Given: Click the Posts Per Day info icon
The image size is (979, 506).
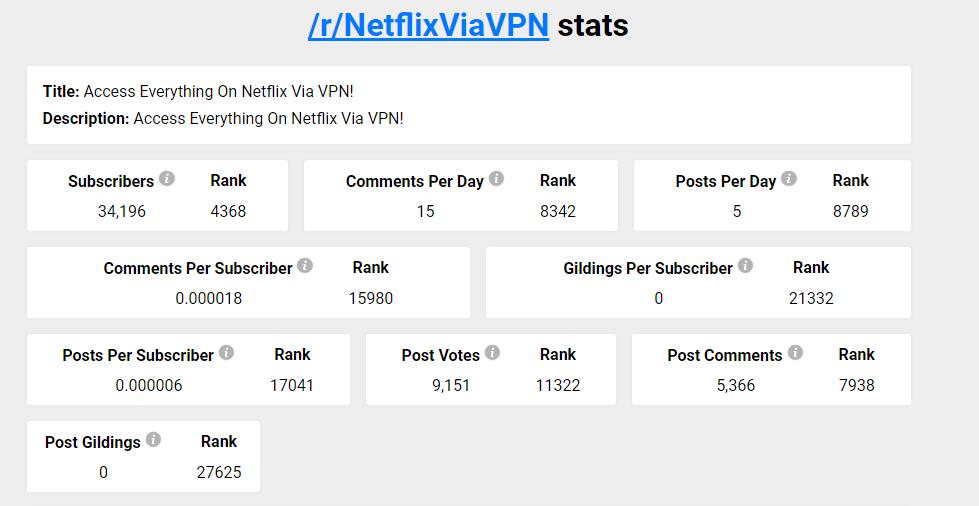Looking at the screenshot, I should (789, 179).
